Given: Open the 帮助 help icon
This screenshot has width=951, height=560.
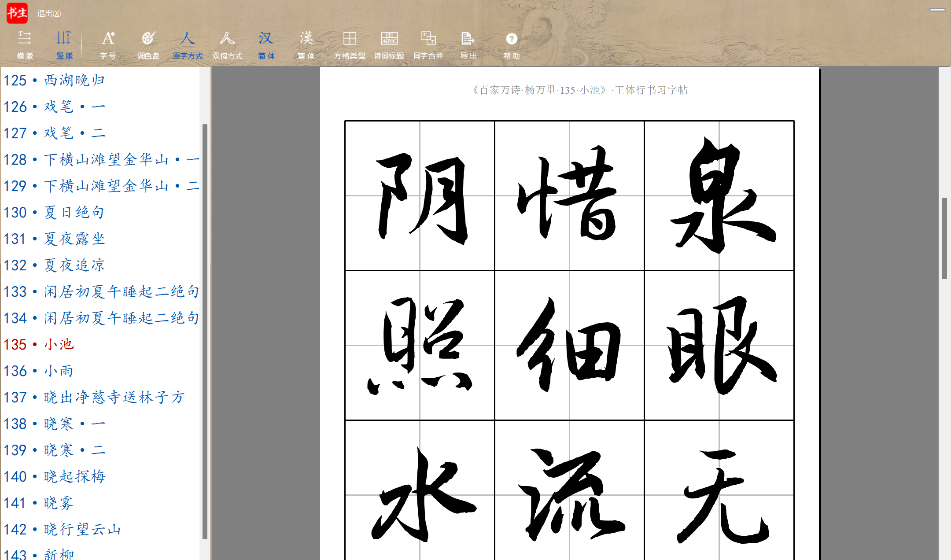Looking at the screenshot, I should point(512,45).
